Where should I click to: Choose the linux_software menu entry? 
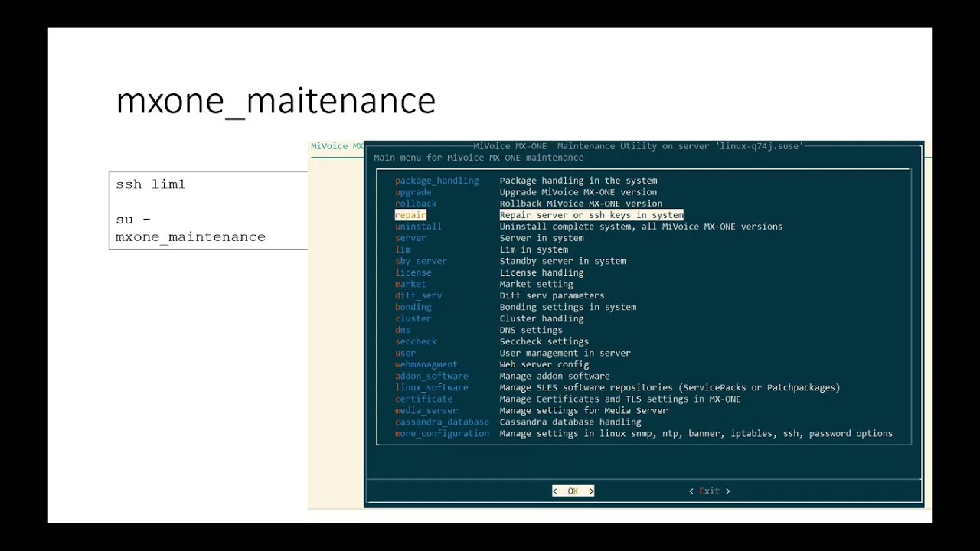coord(431,387)
